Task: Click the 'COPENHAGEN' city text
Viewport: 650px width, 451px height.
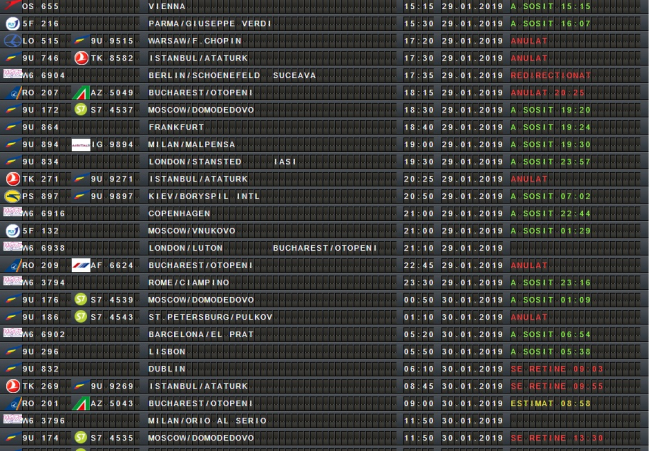Action: pyautogui.click(x=179, y=213)
